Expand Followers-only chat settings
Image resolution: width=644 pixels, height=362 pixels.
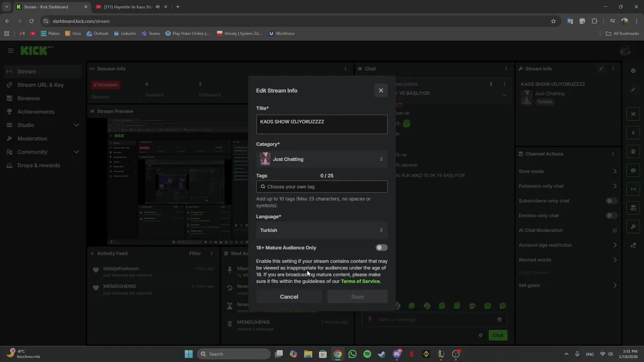click(x=568, y=186)
